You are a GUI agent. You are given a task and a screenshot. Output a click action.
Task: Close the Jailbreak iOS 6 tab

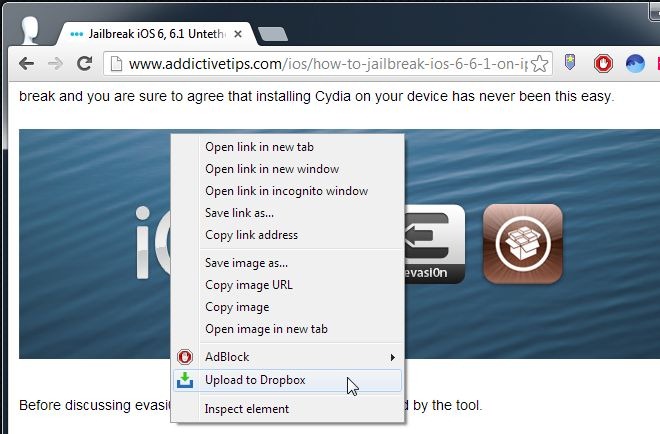tap(238, 34)
